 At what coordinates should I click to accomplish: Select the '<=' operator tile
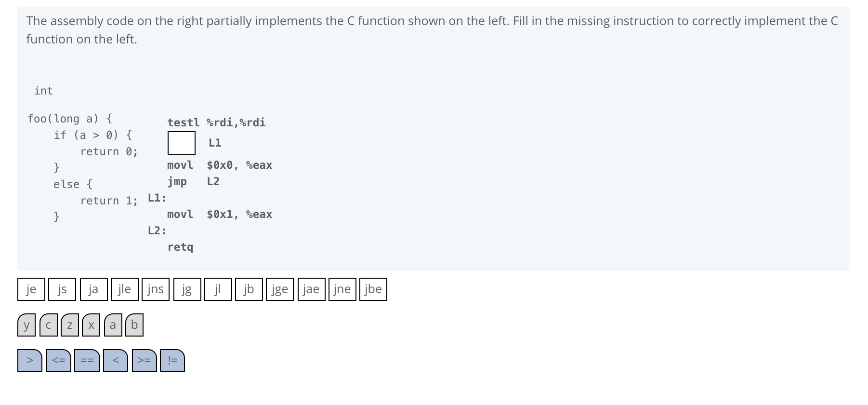tap(59, 361)
